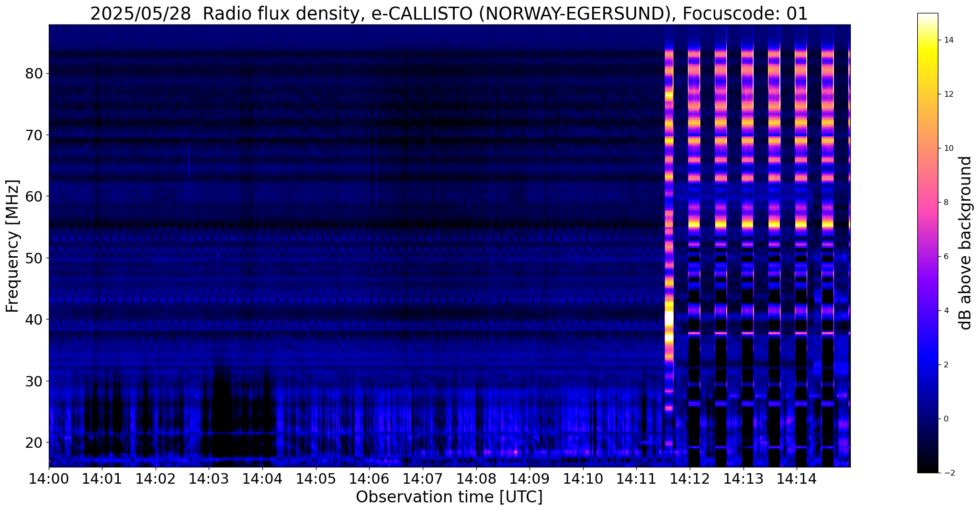This screenshot has width=980, height=511.
Task: Click the 30 MHz frequency tick label
Action: 34,381
